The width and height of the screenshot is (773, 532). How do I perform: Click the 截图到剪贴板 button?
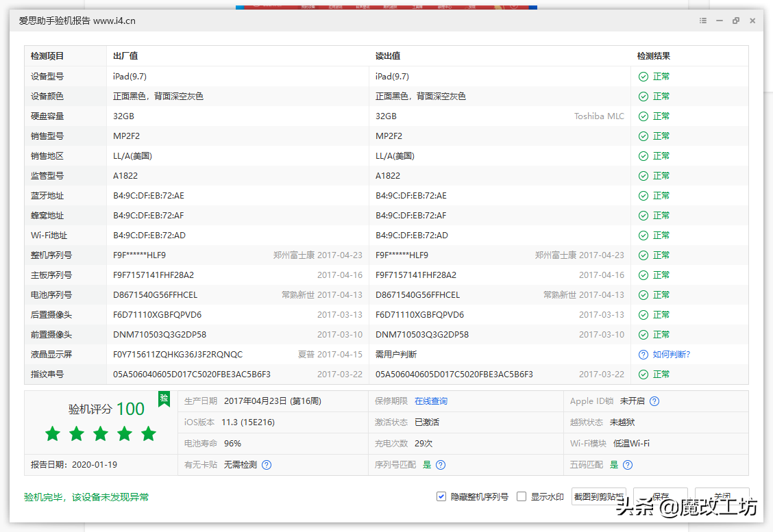(x=599, y=496)
